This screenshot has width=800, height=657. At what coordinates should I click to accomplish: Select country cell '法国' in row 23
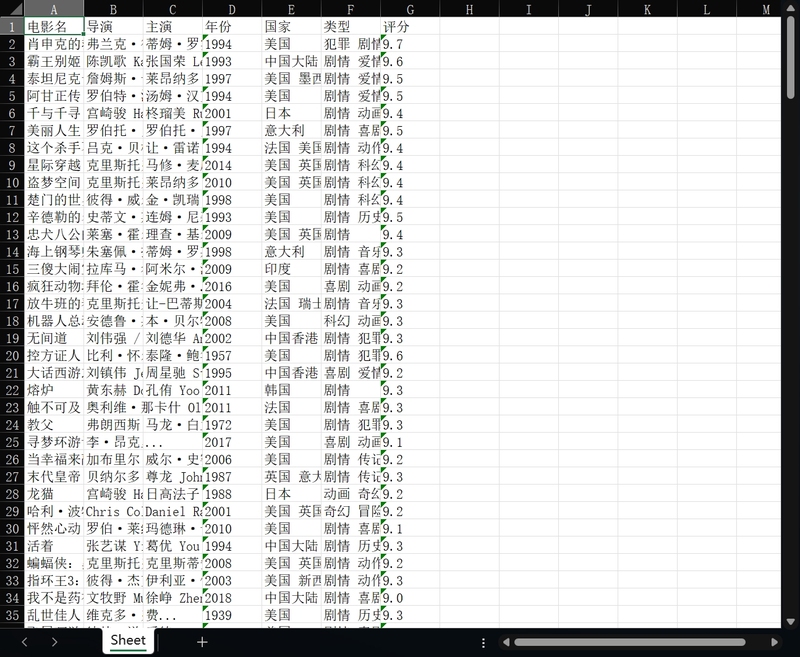click(x=291, y=407)
